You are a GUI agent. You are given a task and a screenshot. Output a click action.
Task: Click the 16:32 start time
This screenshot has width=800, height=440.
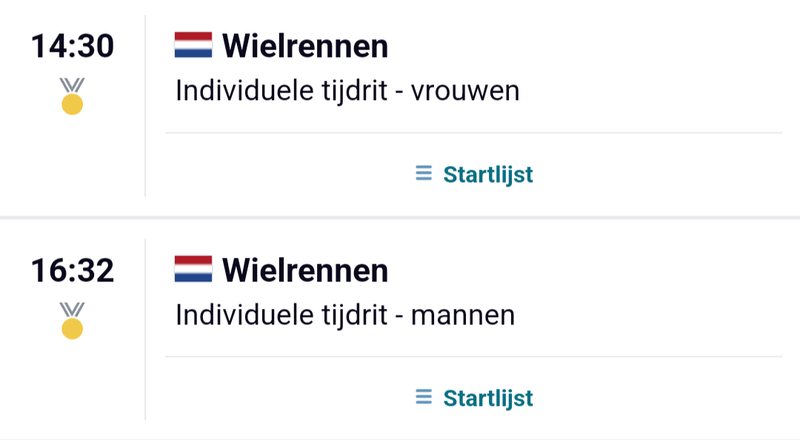72,270
